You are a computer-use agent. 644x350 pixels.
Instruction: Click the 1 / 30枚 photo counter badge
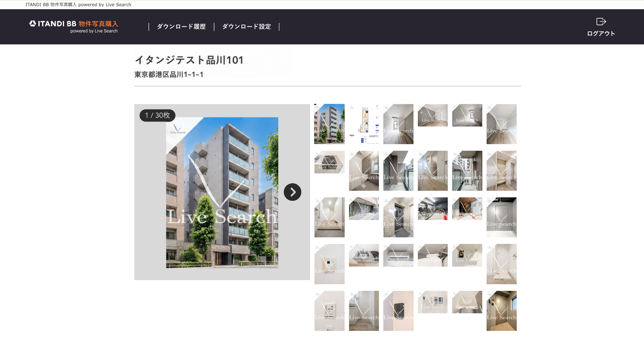pos(158,115)
